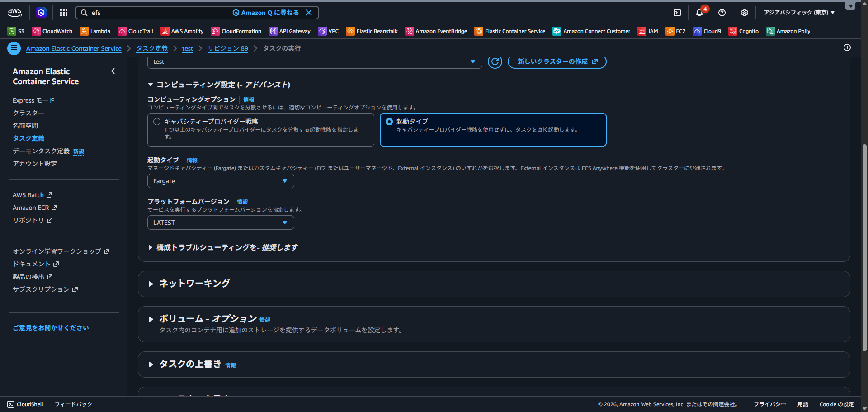This screenshot has height=412, width=868.
Task: Open the Amazon ECR external link
Action: click(x=35, y=208)
